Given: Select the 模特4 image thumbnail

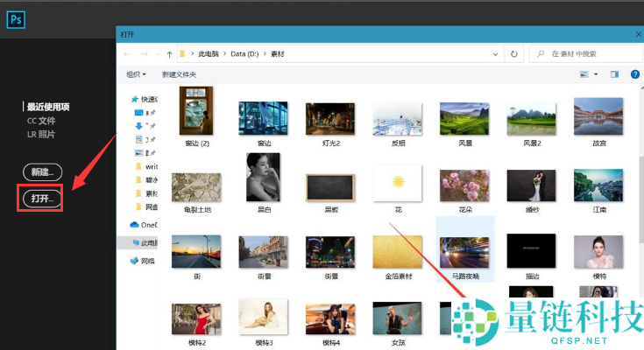Looking at the screenshot, I should pos(330,318).
